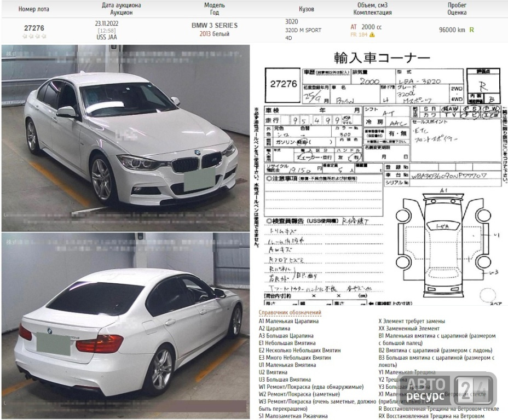
Task: Click the 'FR 184' trim text
Action: click(x=359, y=34)
